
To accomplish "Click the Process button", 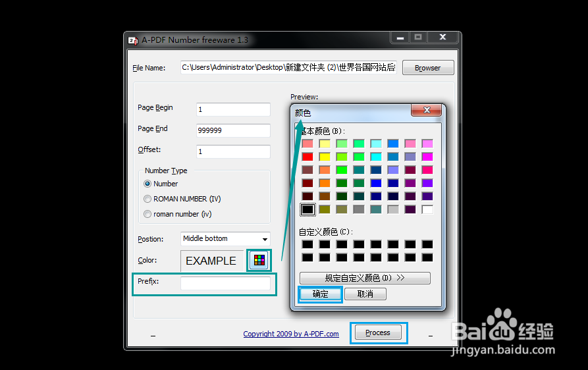I will click(x=378, y=332).
